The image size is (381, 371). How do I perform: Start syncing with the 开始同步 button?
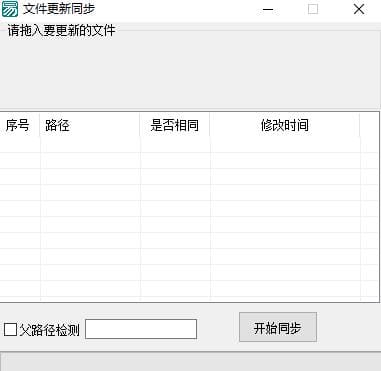(278, 327)
